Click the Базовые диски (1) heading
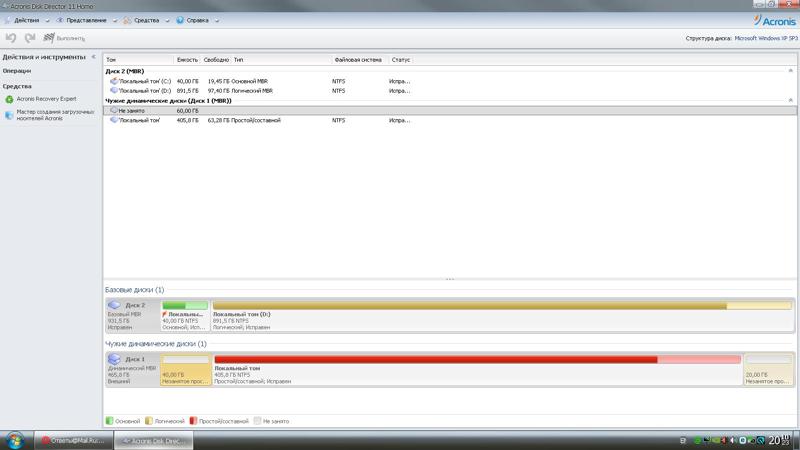800x450 pixels. pos(135,290)
